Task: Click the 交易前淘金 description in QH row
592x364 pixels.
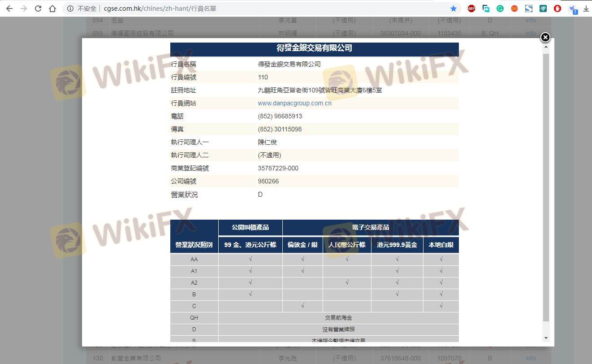Action: tap(338, 318)
